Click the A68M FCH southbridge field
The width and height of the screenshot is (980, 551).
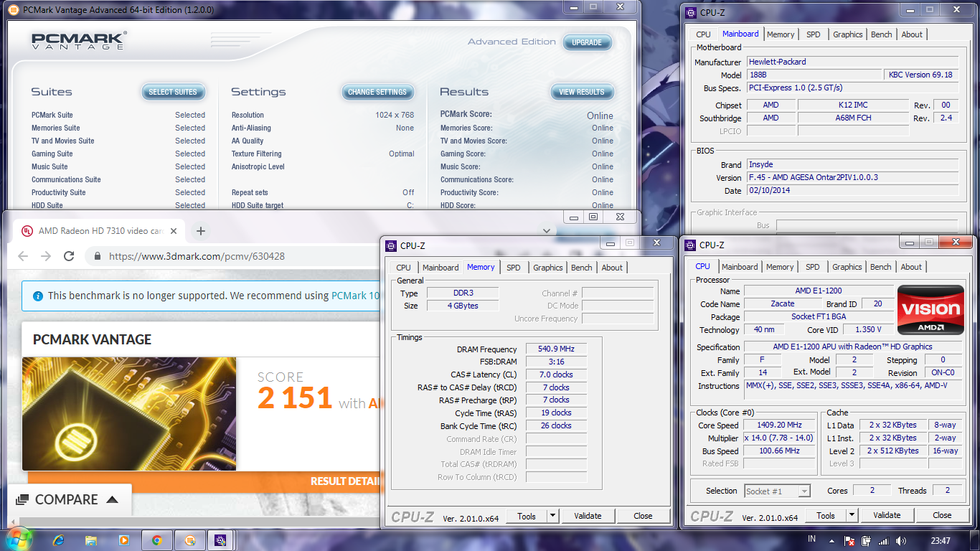click(853, 118)
